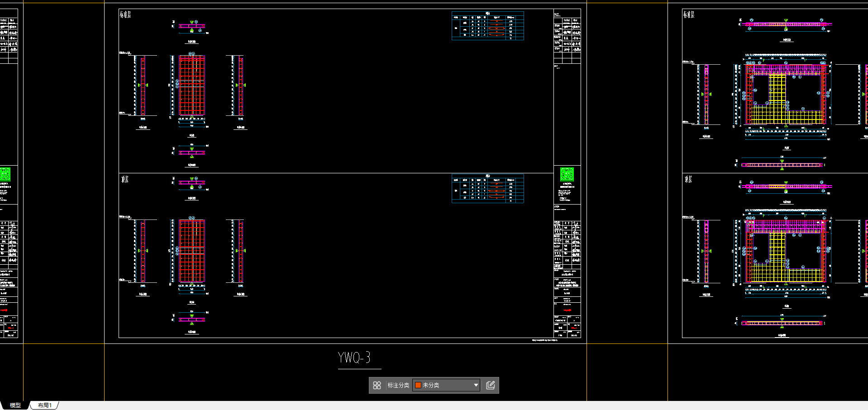Click the 标注分类 label in the toolbar
The height and width of the screenshot is (410, 868).
[x=398, y=385]
